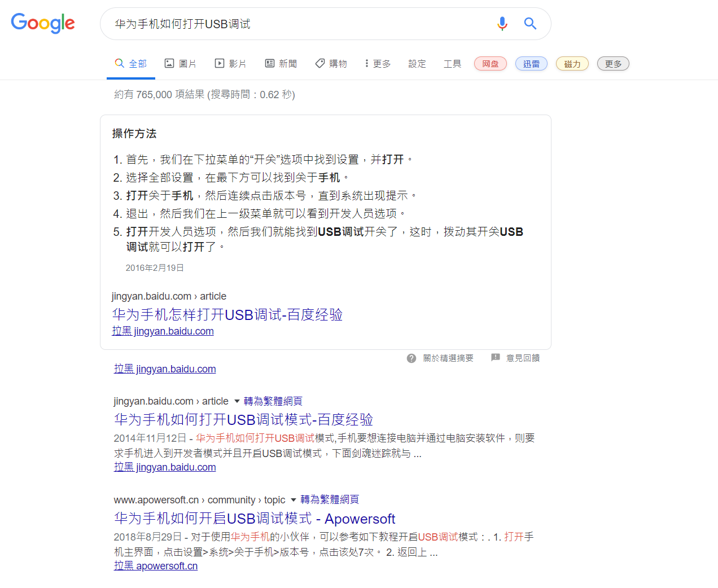This screenshot has width=718, height=588.
Task: Click the red 网盘 button
Action: (x=491, y=64)
